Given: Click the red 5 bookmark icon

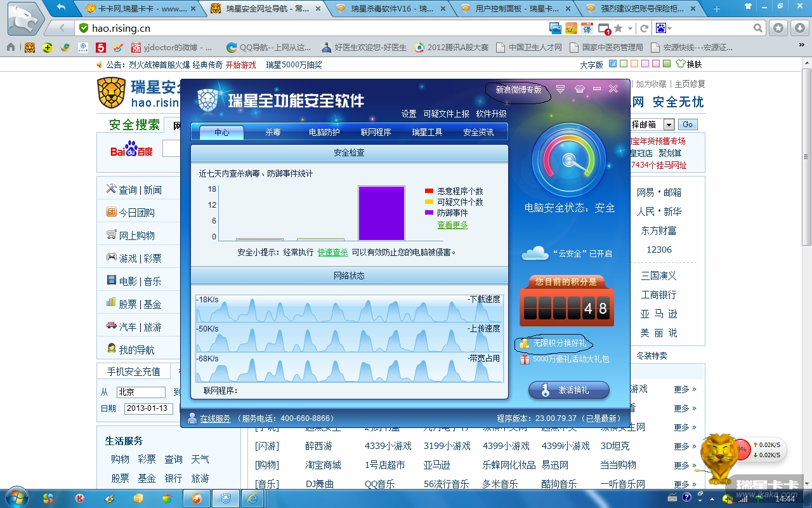Looking at the screenshot, I should coord(101,47).
